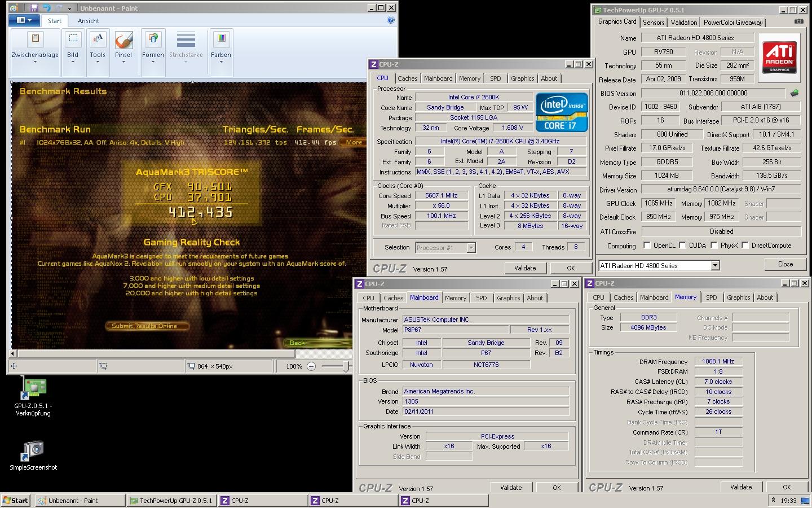Click the Zwischenablage clipboard icon

[35, 39]
